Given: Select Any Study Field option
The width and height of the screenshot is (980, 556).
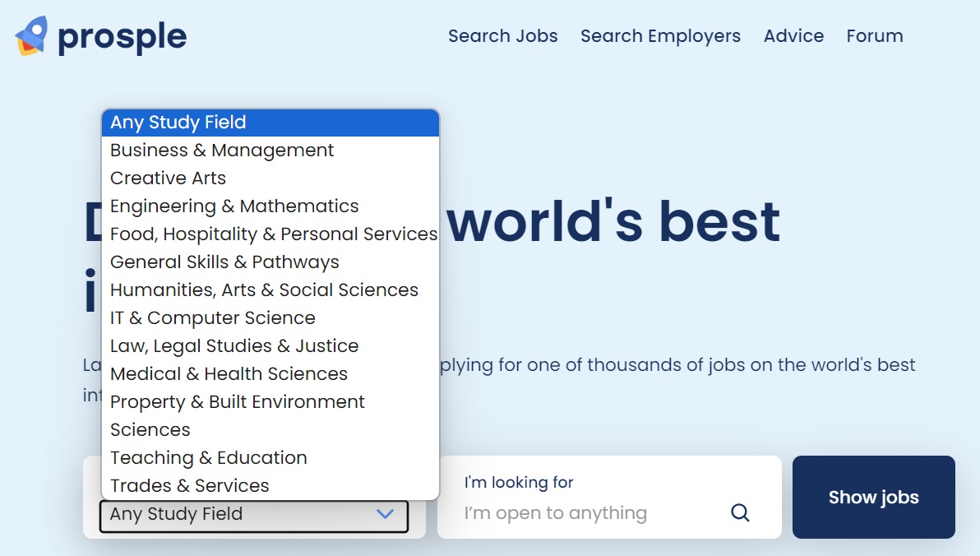Looking at the screenshot, I should point(270,123).
